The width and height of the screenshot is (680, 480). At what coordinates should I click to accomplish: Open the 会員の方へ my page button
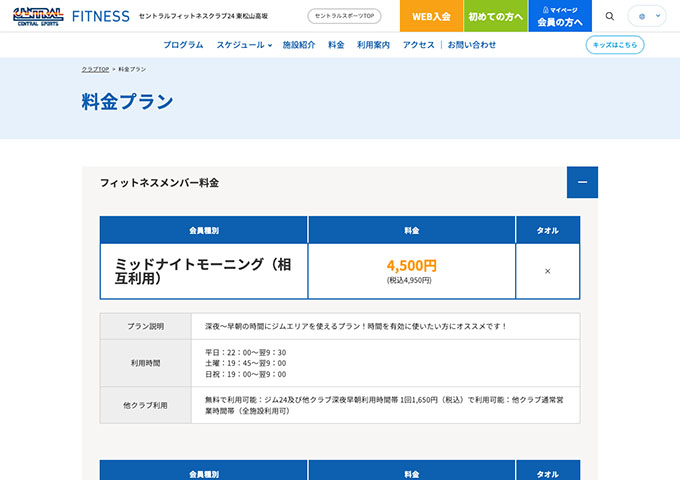[x=560, y=16]
